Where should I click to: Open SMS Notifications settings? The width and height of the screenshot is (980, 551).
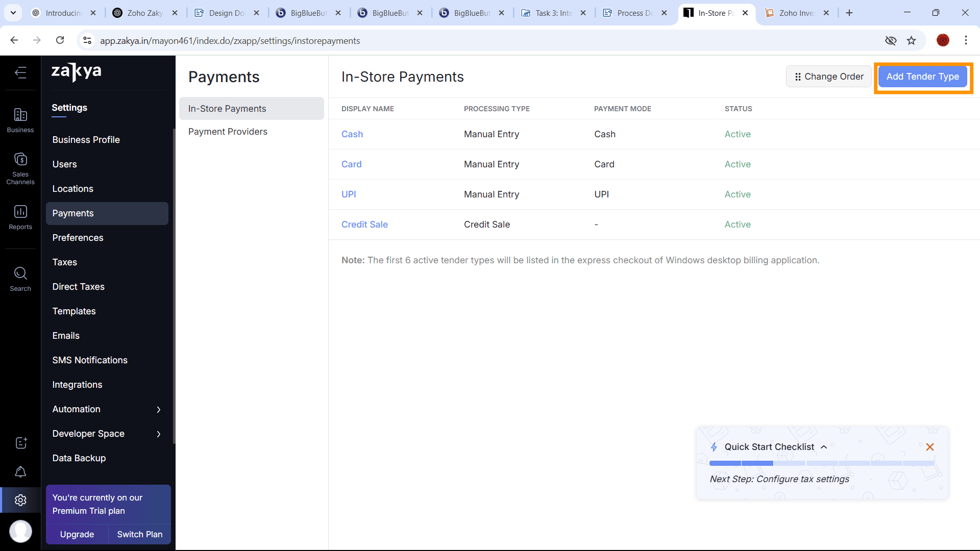(x=107, y=360)
